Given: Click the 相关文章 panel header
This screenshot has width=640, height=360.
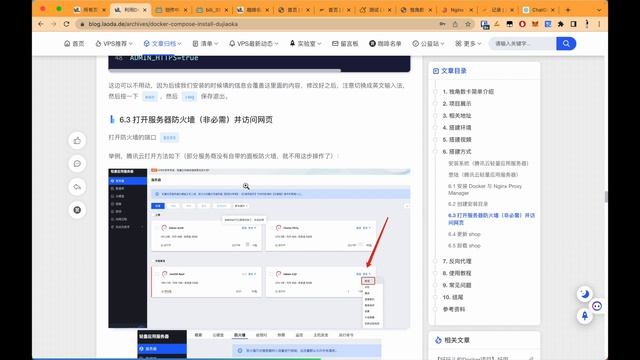Looking at the screenshot, I should point(452,340).
